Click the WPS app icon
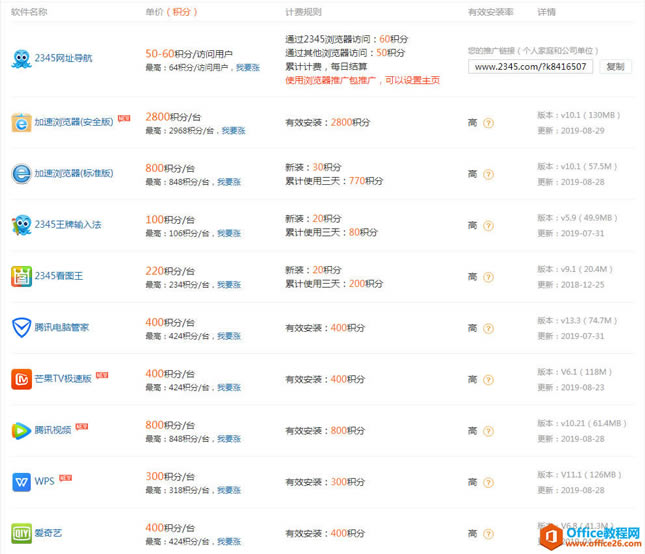The width and height of the screenshot is (645, 554). 21,482
